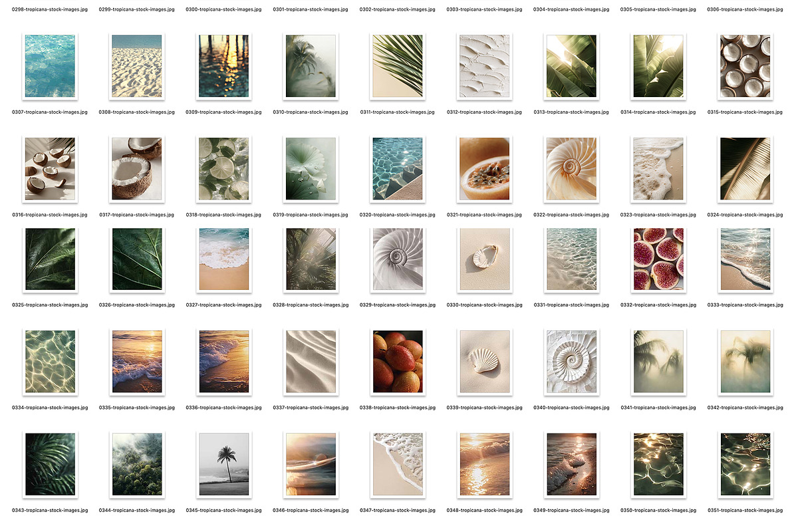The image size is (798, 532).
Task: Select filename label 0351-tropicana-stock-images.jpg
Action: [x=744, y=510]
